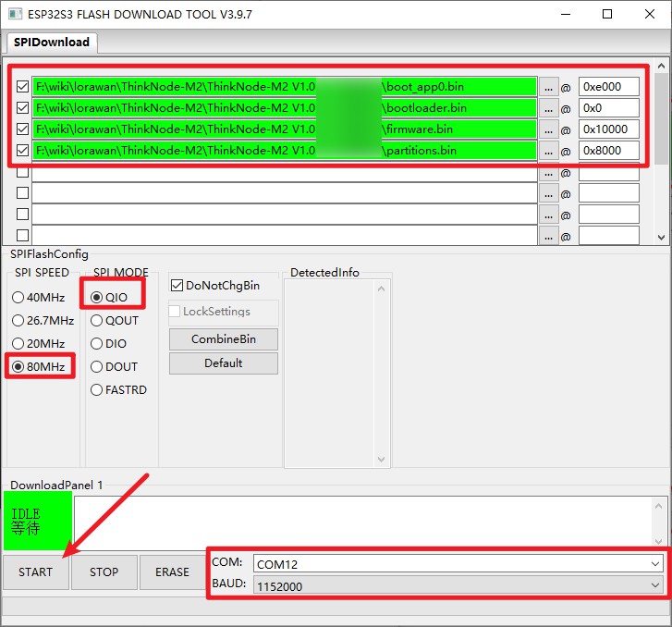Click the download log scrollbar up arrow

[x=658, y=506]
